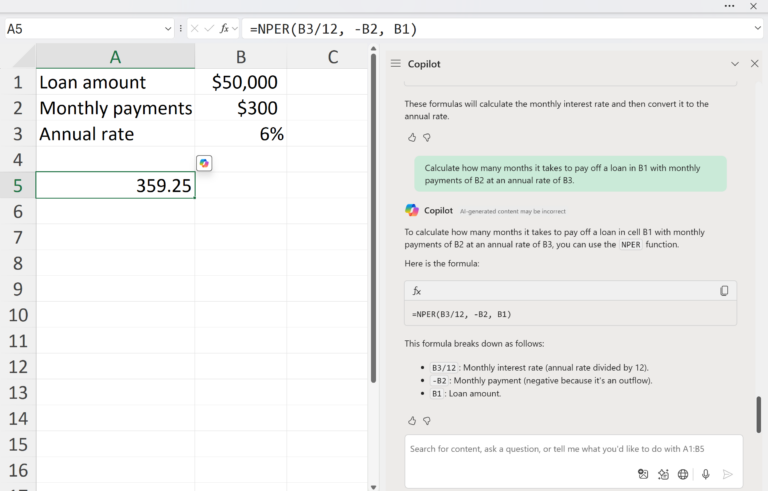Image resolution: width=768 pixels, height=491 pixels.
Task: Open the three-dot more options menu
Action: point(729,6)
